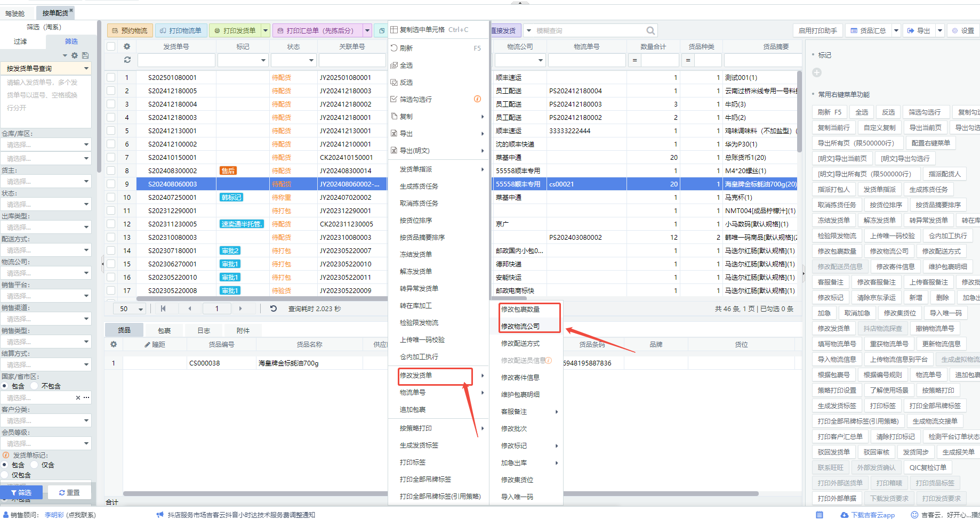The height and width of the screenshot is (520, 980).
Task: Click the save icon in filter panel
Action: 85,55
